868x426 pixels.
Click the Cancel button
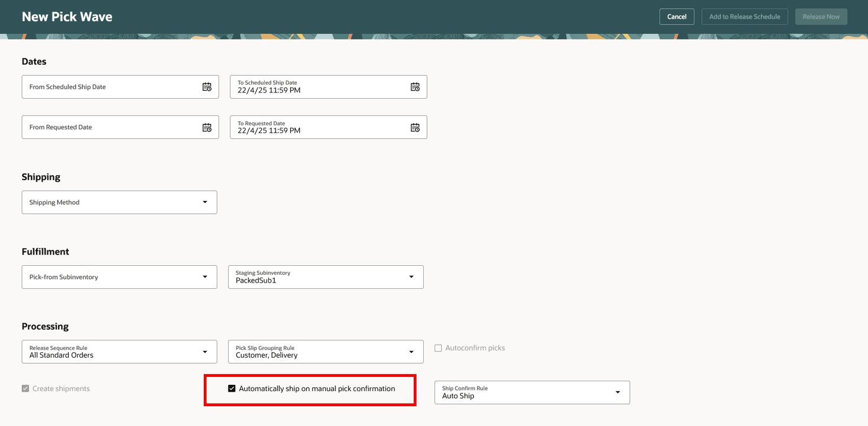click(x=677, y=17)
